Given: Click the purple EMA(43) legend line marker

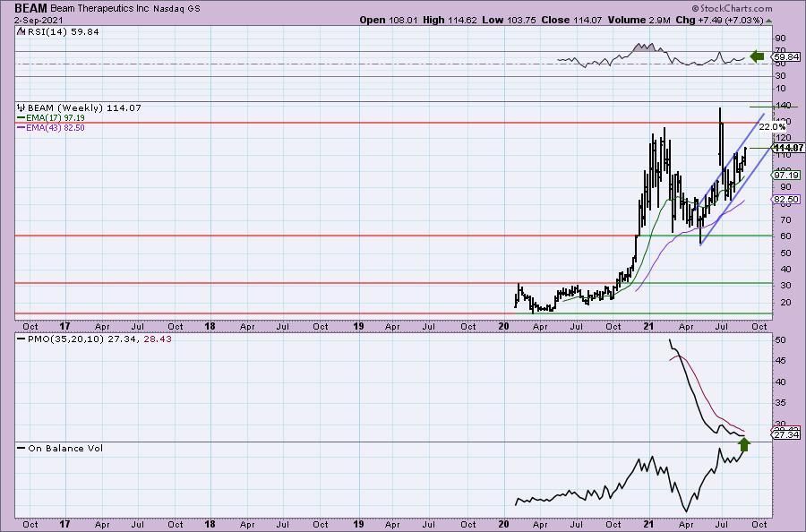Looking at the screenshot, I should tap(21, 127).
